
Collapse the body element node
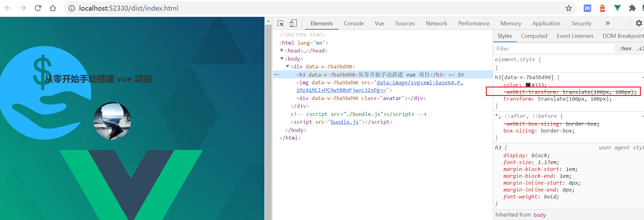(x=282, y=58)
